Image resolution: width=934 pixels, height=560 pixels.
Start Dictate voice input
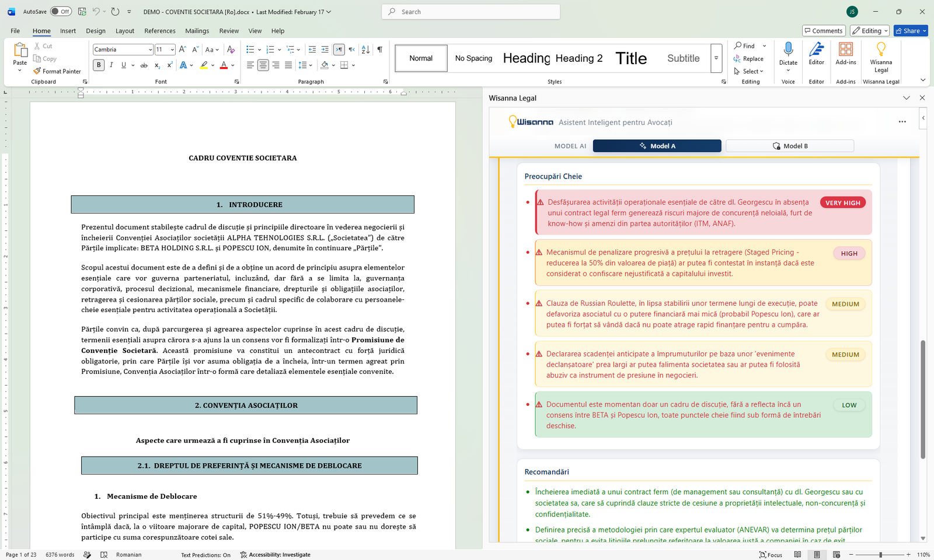pyautogui.click(x=788, y=54)
